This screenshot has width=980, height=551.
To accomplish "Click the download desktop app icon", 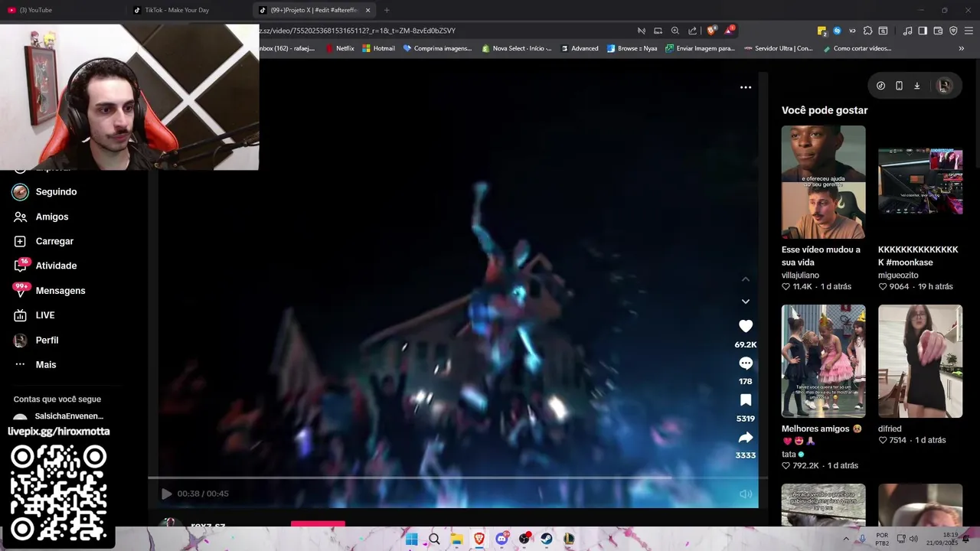I will pyautogui.click(x=916, y=86).
